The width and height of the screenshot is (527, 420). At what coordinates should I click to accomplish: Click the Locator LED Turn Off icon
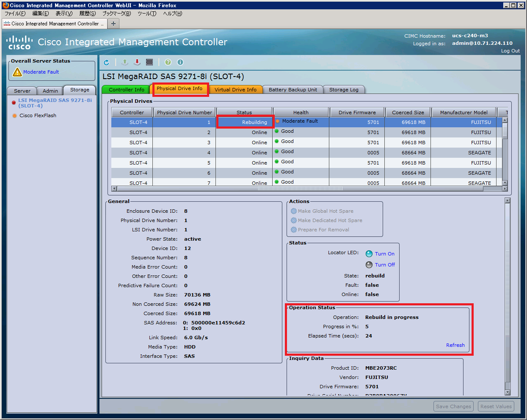(x=369, y=265)
